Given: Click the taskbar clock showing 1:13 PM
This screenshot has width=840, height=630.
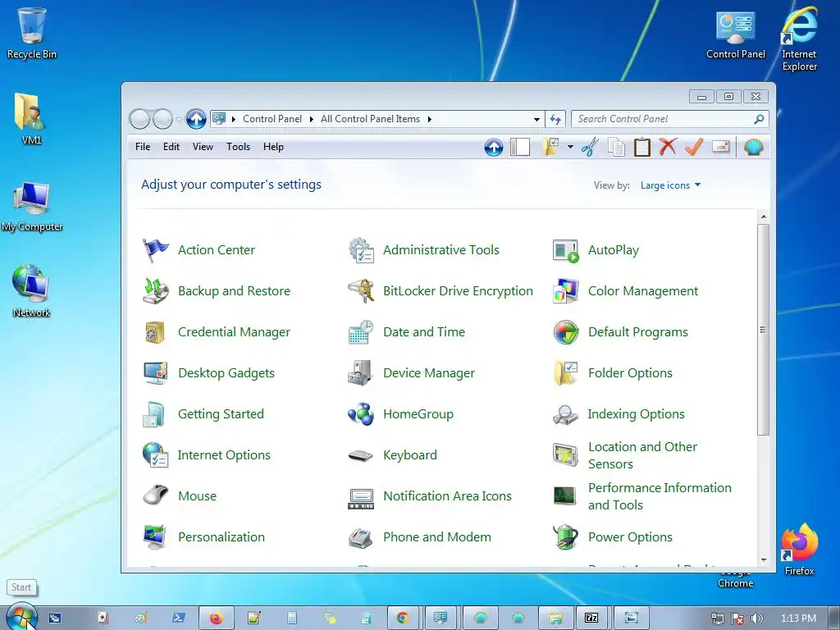Looking at the screenshot, I should pyautogui.click(x=798, y=619).
